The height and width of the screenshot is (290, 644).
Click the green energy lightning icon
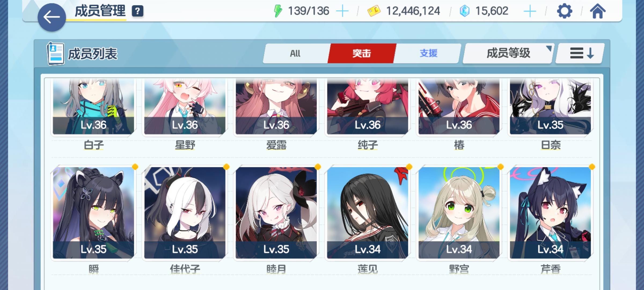278,11
